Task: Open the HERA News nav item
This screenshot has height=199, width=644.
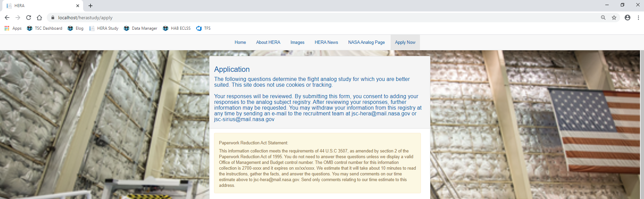Action: click(326, 42)
